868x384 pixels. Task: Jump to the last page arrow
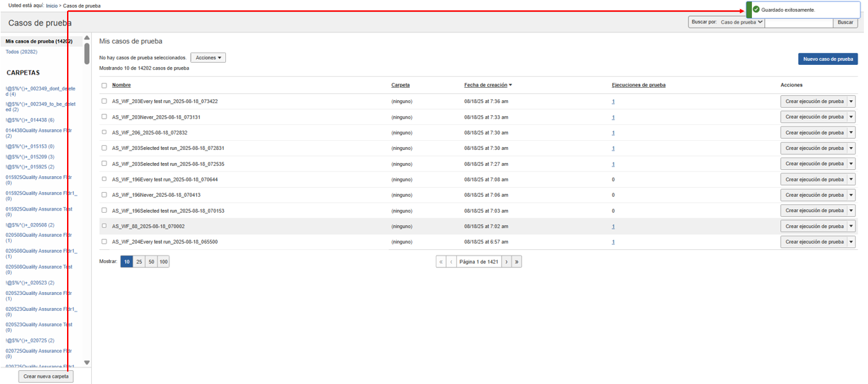[x=517, y=262]
